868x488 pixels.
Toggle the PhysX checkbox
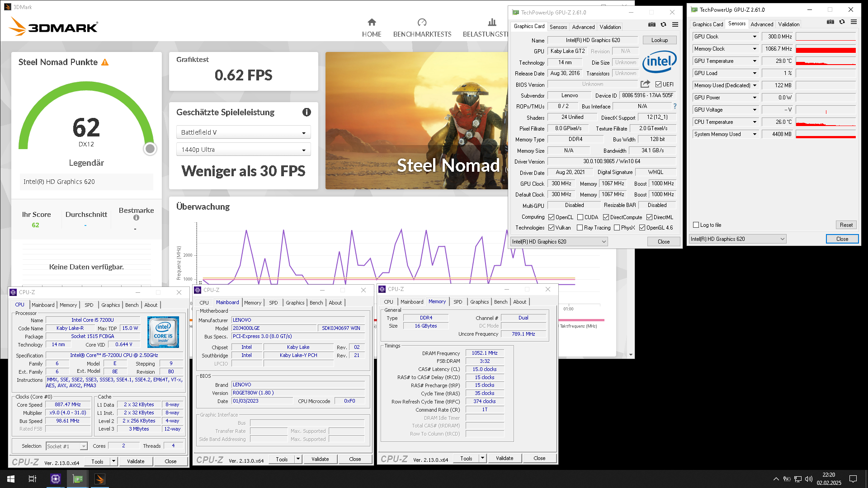[x=617, y=228]
